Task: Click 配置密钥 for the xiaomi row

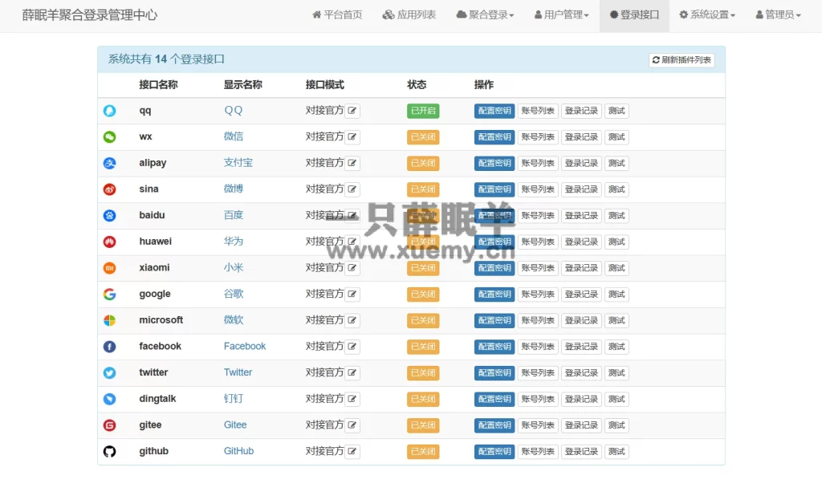Action: (x=494, y=268)
